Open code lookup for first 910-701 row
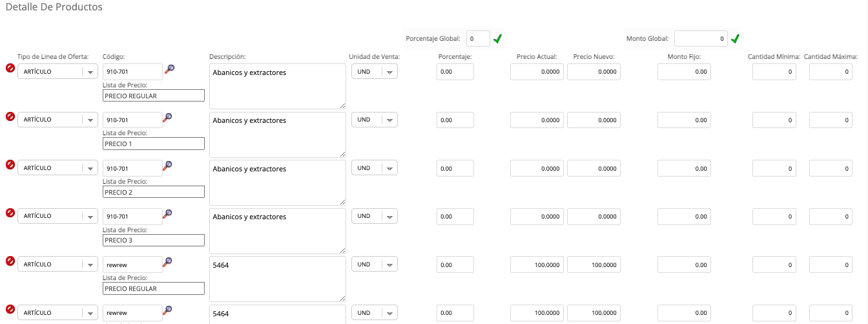 (x=169, y=69)
